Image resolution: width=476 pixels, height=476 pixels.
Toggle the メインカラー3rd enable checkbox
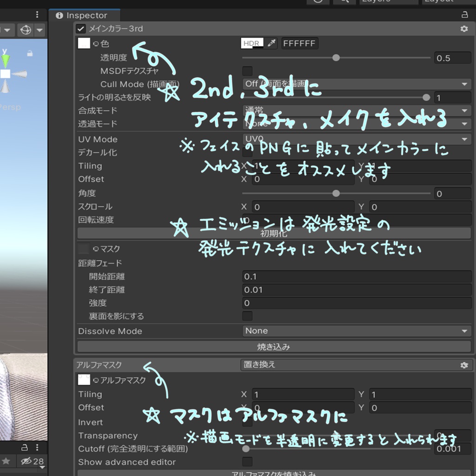pyautogui.click(x=81, y=28)
